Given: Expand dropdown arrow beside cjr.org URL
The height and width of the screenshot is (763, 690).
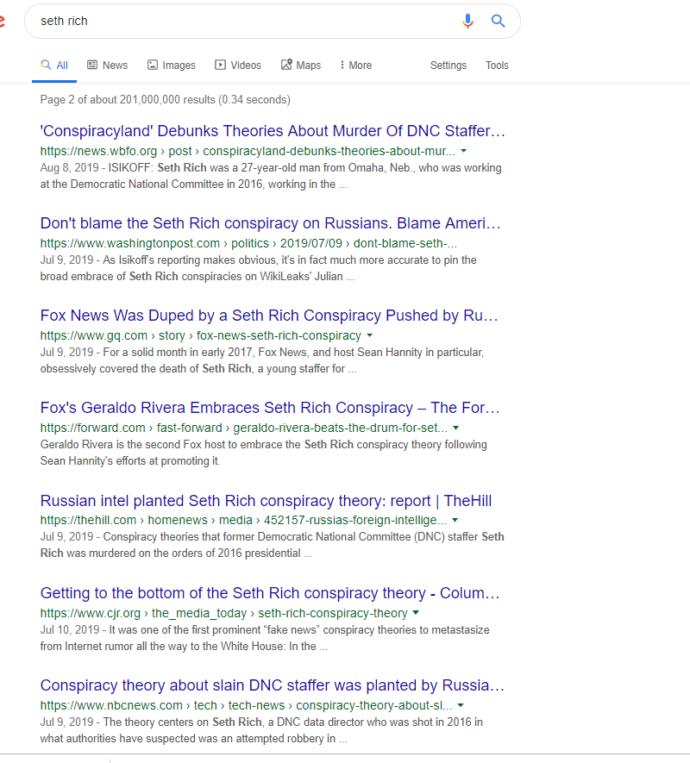Looking at the screenshot, I should click(416, 613).
